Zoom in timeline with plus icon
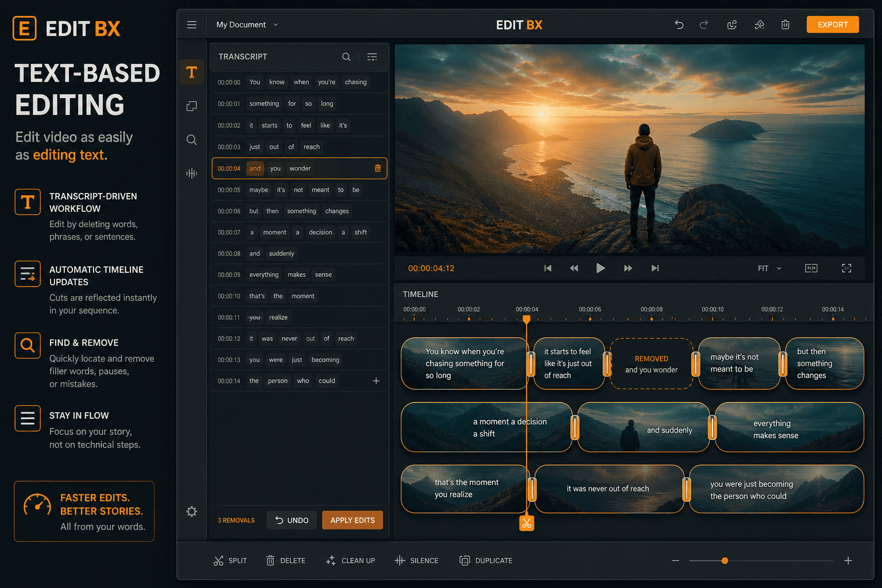The image size is (882, 588). tap(848, 560)
